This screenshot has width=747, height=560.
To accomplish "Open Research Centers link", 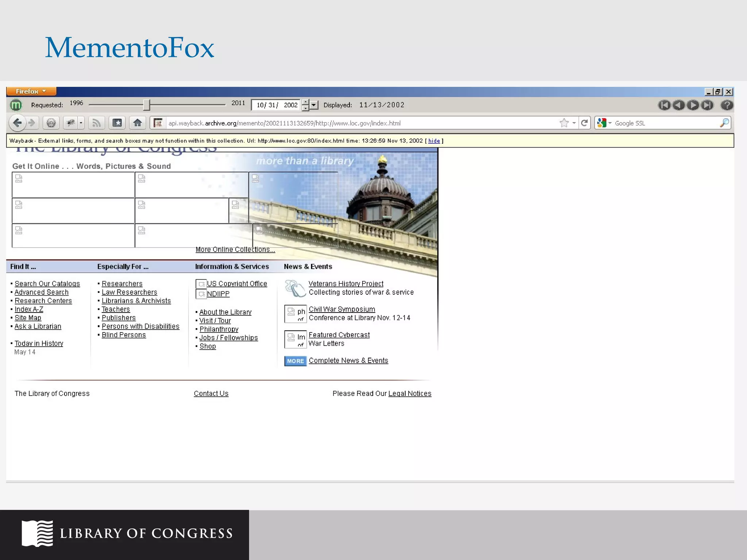I will [43, 301].
